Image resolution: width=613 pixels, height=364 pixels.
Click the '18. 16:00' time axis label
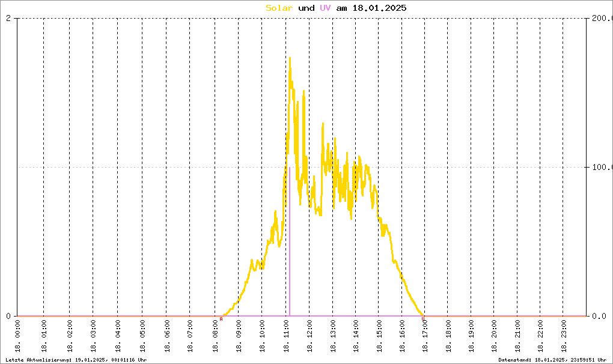pyautogui.click(x=402, y=336)
